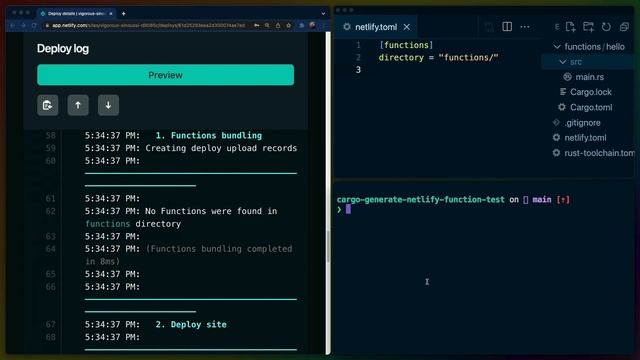Click New Folder icon in explorer
Image resolution: width=640 pixels, height=360 pixels.
point(588,27)
